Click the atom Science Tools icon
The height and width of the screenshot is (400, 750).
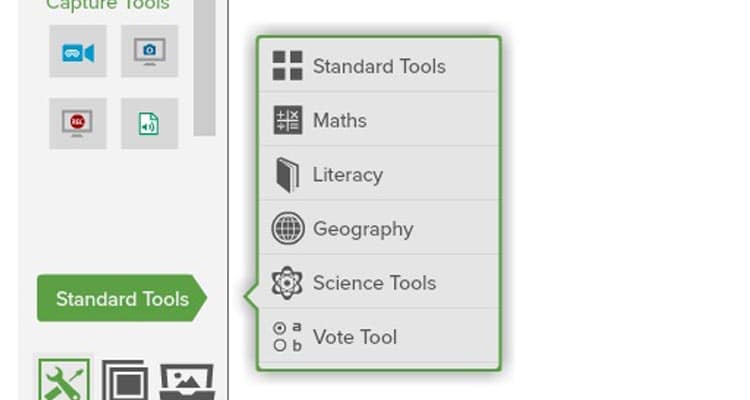[x=287, y=283]
